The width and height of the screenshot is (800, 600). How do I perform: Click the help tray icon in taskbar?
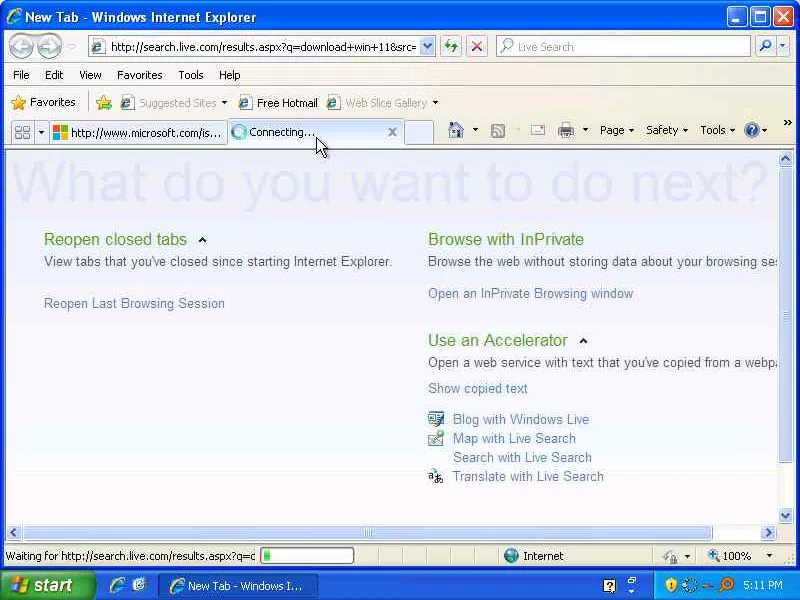click(x=609, y=585)
